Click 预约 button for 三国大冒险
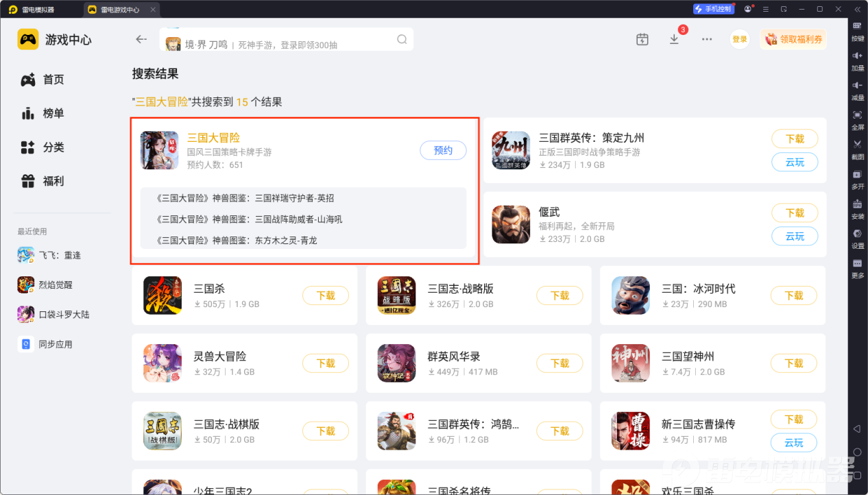 (443, 150)
